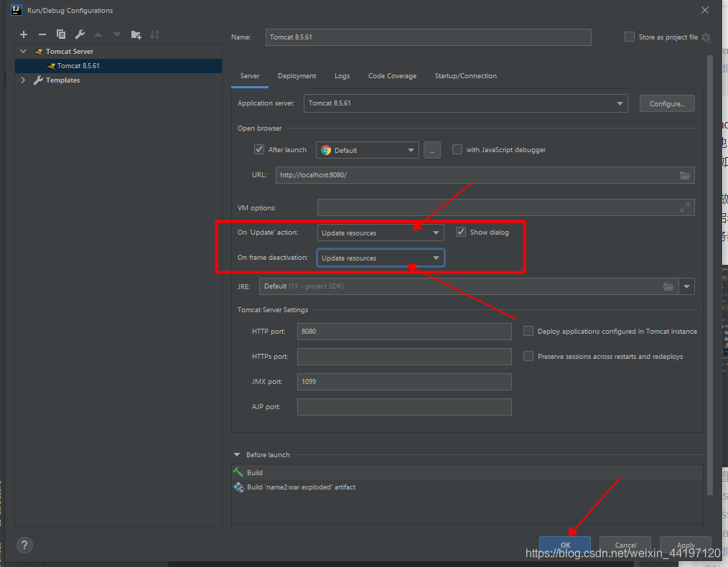Image resolution: width=728 pixels, height=567 pixels.
Task: Enable with JavaScript debugger checkbox
Action: 457,150
